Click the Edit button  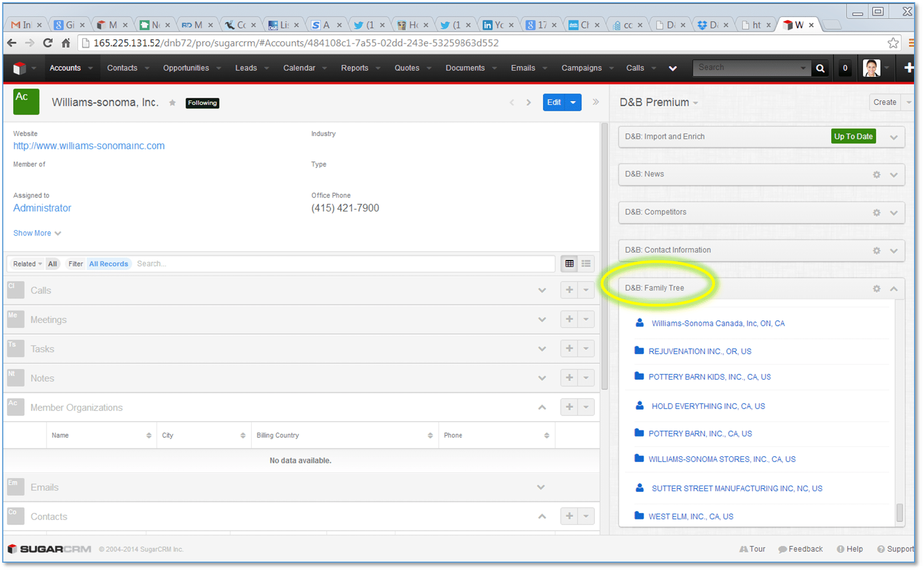(555, 102)
